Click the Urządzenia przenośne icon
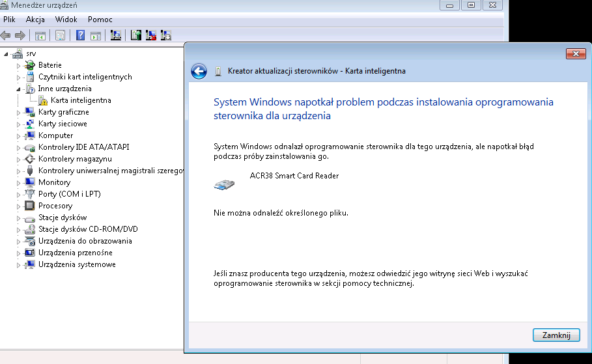Viewport: 592px width, 364px height. click(x=29, y=253)
